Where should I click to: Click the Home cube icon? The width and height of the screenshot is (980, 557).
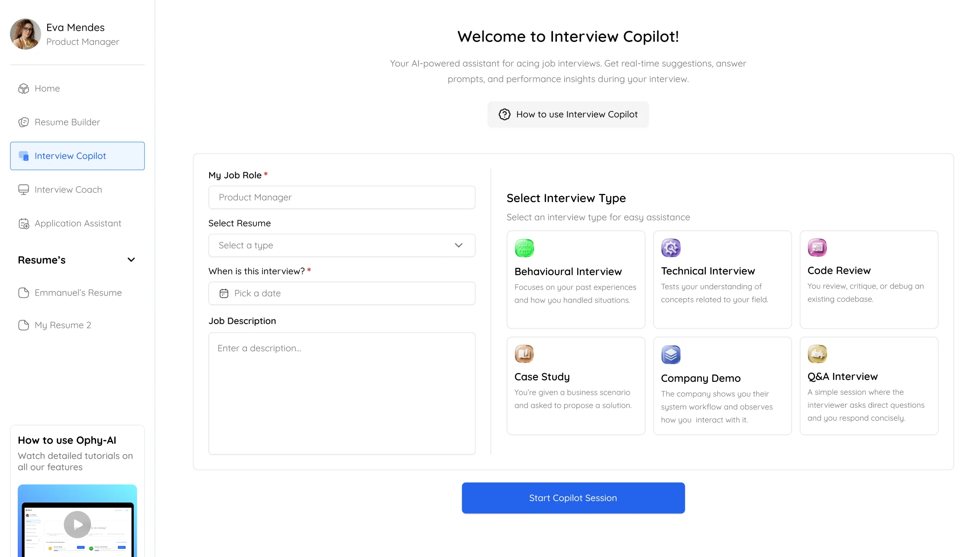click(x=24, y=88)
